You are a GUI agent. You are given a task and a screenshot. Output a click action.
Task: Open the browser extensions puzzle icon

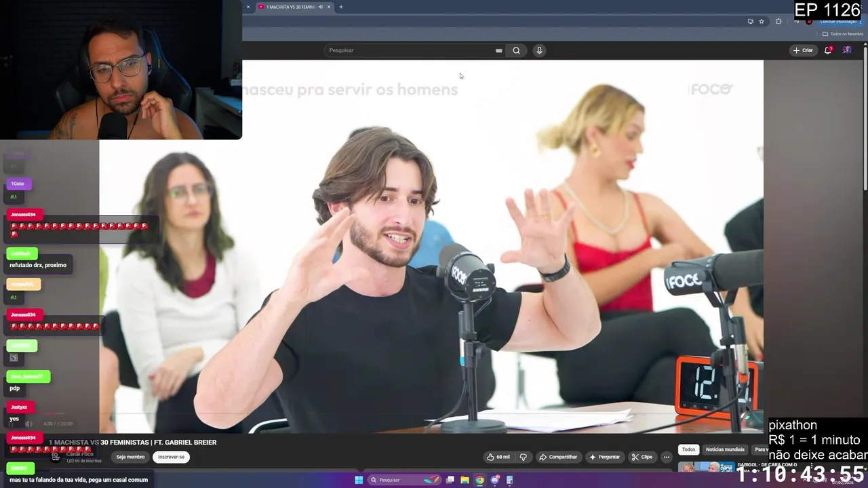778,21
